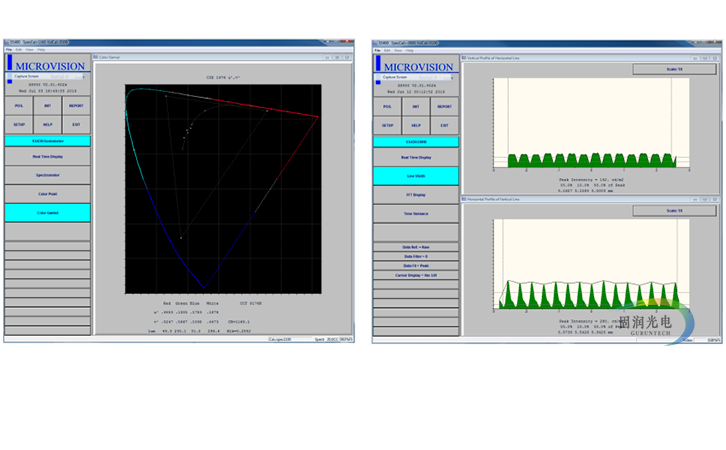
Task: Open Help menu in right Line Width window
Action: [x=410, y=50]
